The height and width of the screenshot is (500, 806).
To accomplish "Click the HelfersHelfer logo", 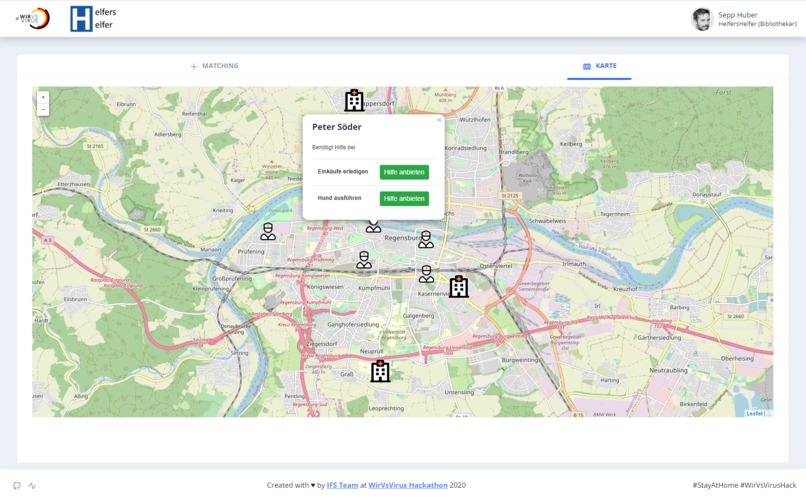I will (94, 18).
